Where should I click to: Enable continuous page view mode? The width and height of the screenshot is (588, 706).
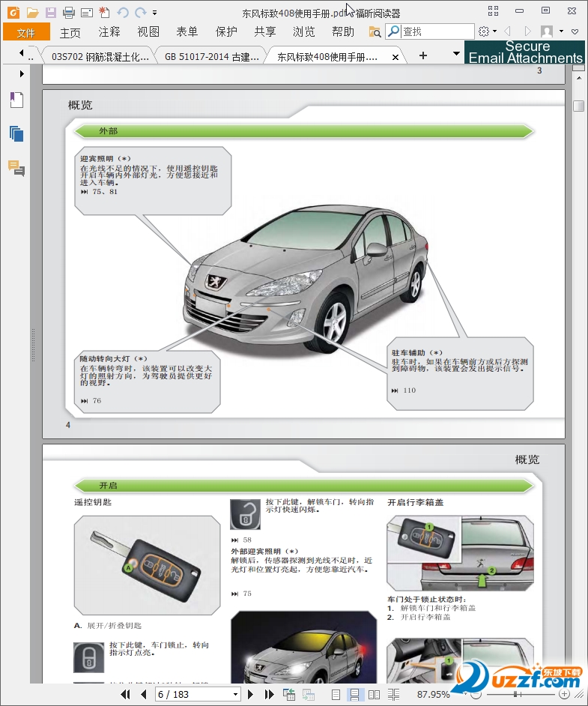pos(356,695)
